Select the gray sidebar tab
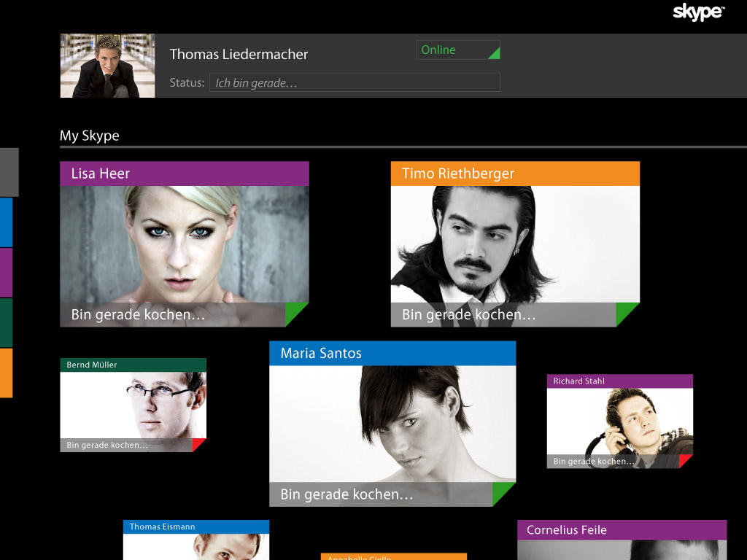Viewport: 747px width, 560px height. (9, 172)
